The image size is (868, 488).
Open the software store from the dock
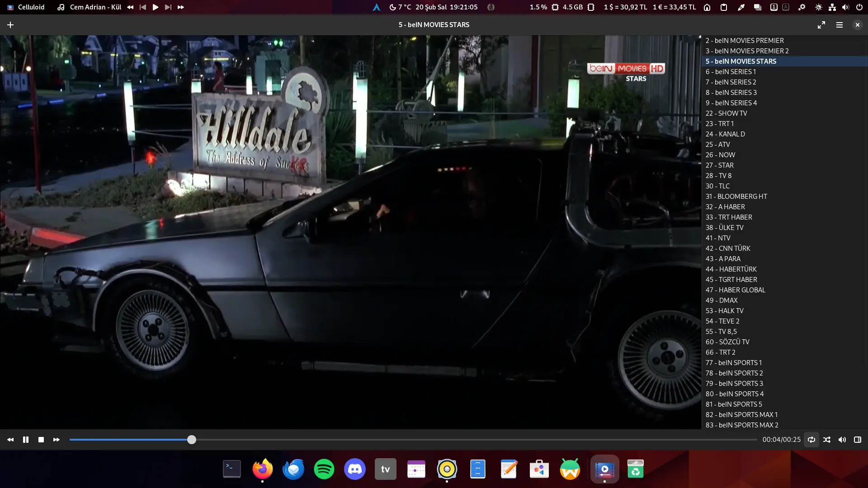click(x=539, y=469)
